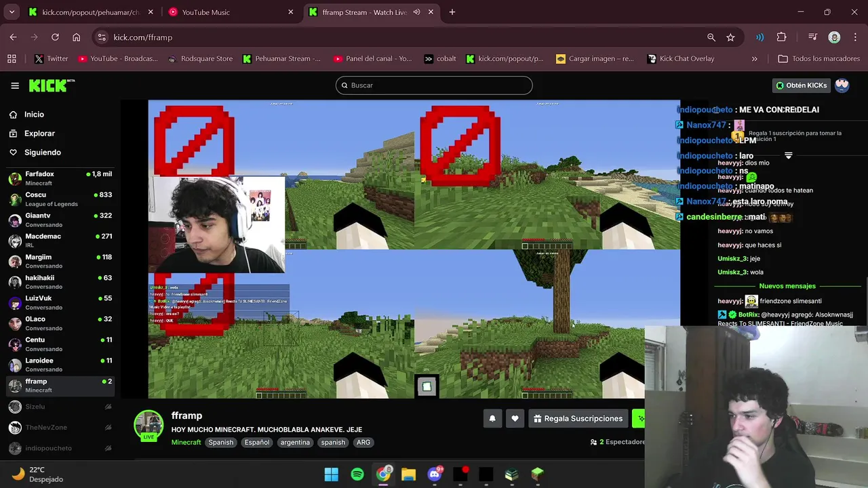The width and height of the screenshot is (868, 488).
Task: Expand hidden bookmarks chevron
Action: coord(754,59)
